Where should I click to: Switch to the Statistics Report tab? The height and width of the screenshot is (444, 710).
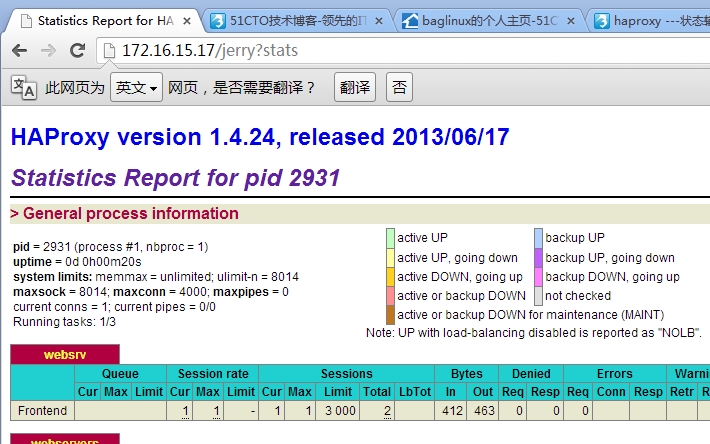click(105, 21)
